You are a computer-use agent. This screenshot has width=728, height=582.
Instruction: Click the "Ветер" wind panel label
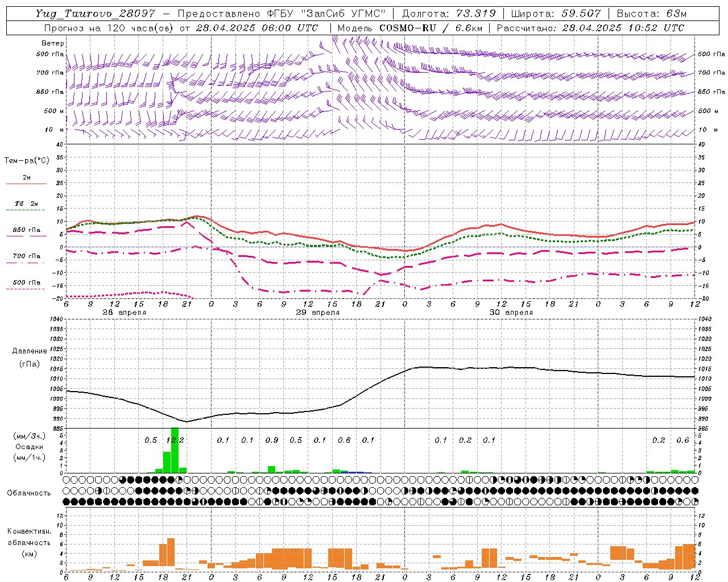(53, 43)
